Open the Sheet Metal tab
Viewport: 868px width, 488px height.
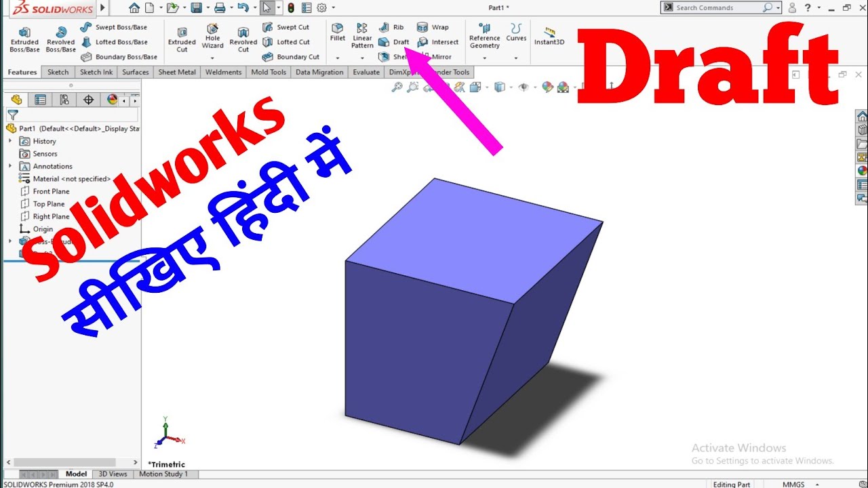pos(177,72)
